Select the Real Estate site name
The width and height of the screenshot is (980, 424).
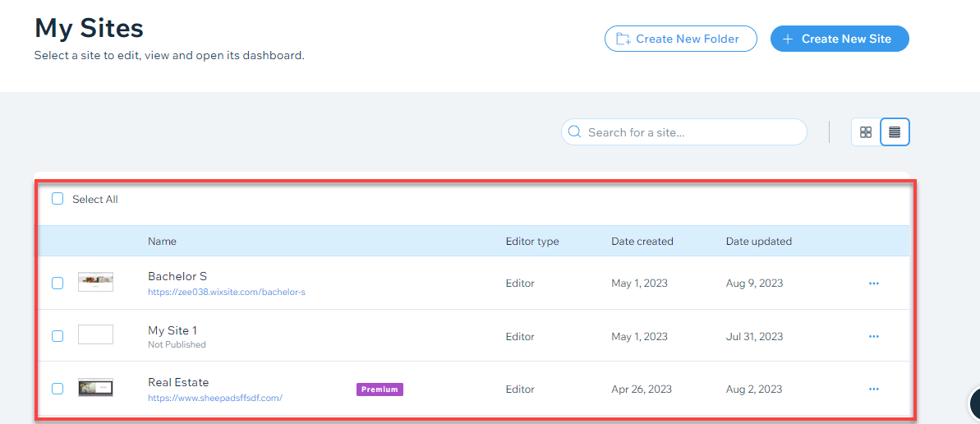coord(178,382)
